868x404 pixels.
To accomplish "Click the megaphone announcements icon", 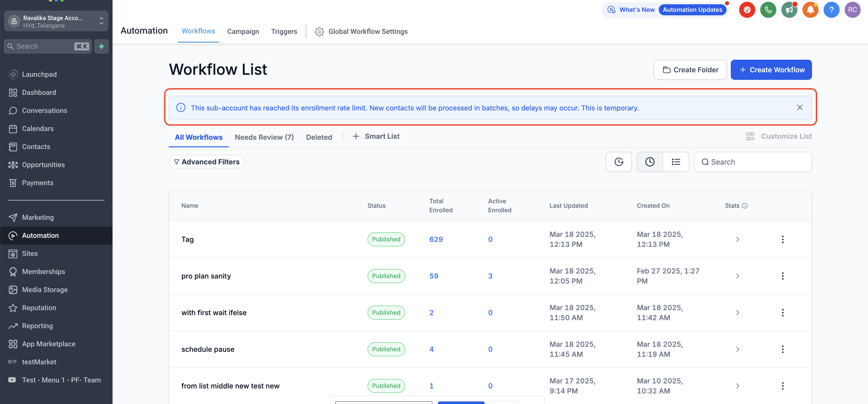I will (x=789, y=10).
